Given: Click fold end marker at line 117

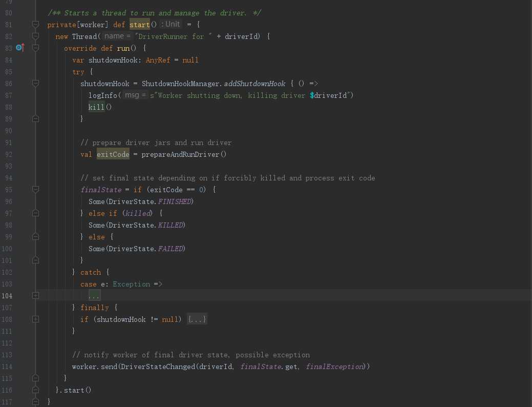Looking at the screenshot, I should (x=35, y=402).
